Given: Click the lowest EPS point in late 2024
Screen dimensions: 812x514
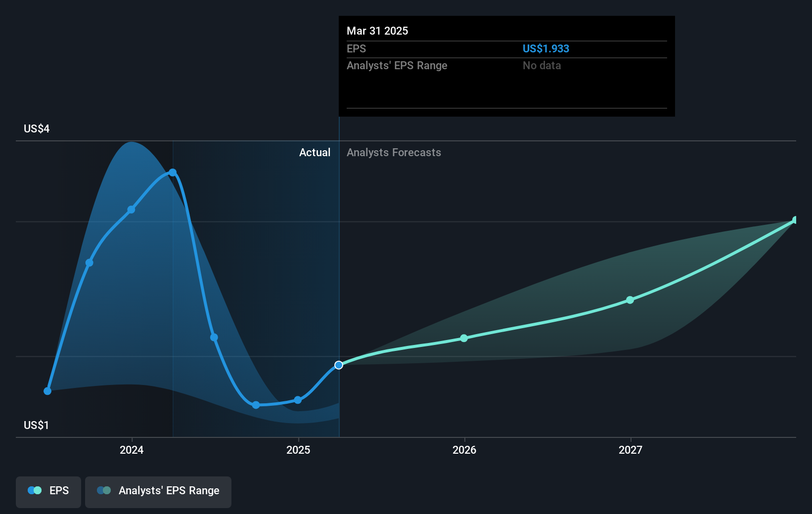Looking at the screenshot, I should coord(256,405).
